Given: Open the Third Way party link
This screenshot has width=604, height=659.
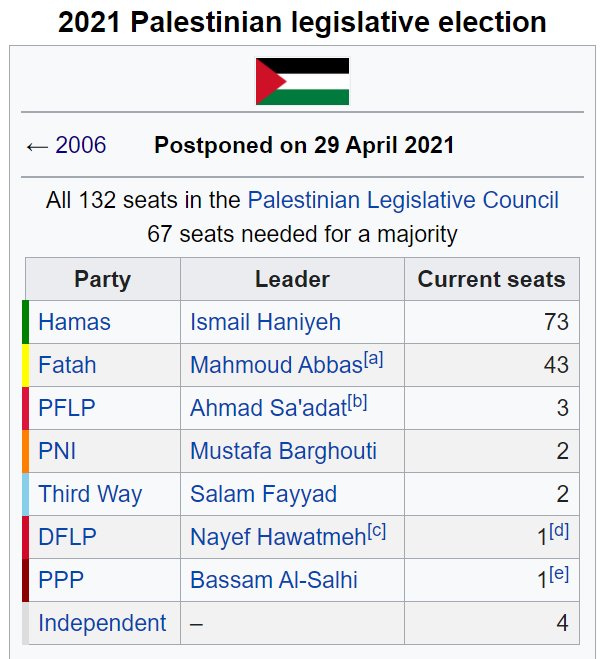Looking at the screenshot, I should [90, 494].
